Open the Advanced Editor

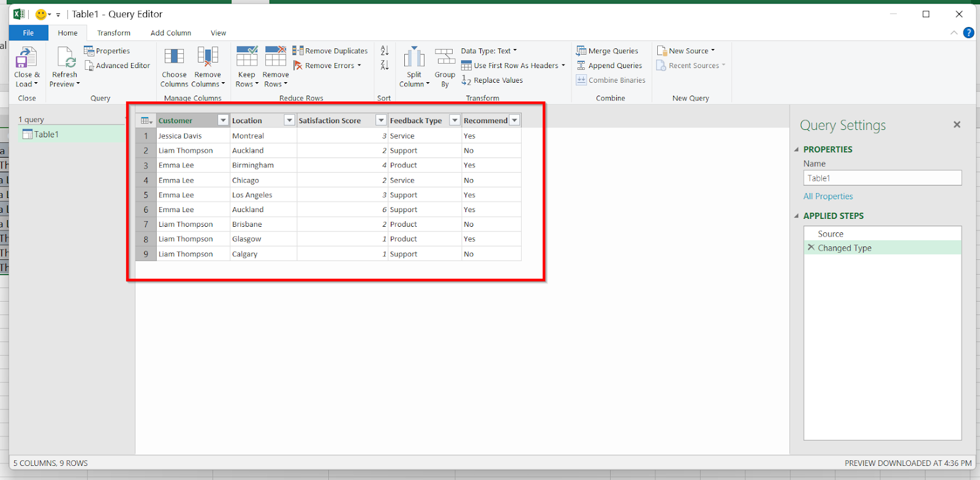(x=117, y=66)
